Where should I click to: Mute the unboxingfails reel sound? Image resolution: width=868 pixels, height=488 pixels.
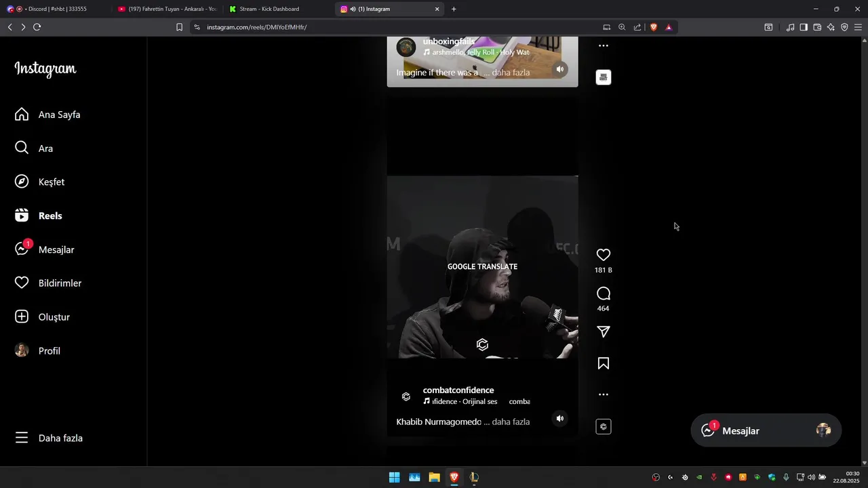pos(559,69)
